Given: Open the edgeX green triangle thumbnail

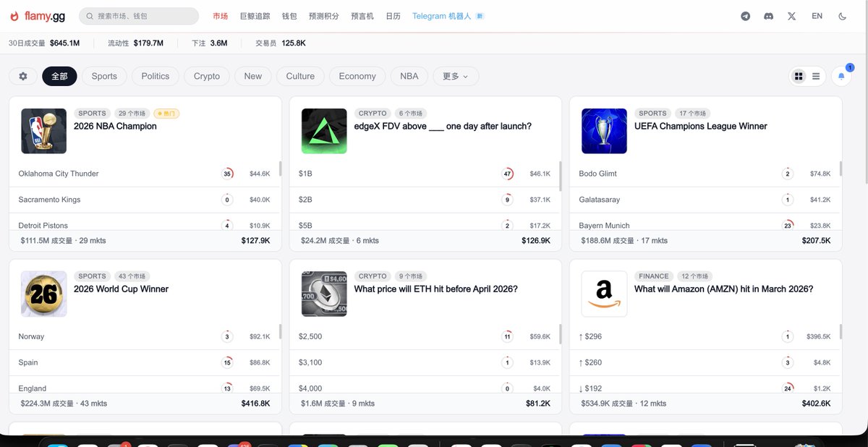Looking at the screenshot, I should coord(324,131).
